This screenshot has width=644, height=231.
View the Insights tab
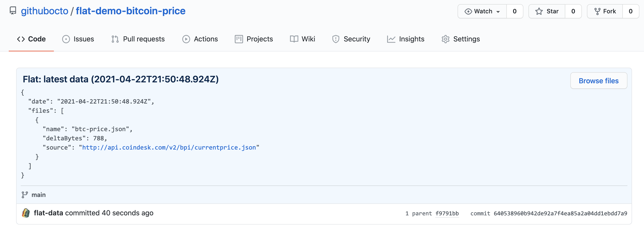click(406, 39)
